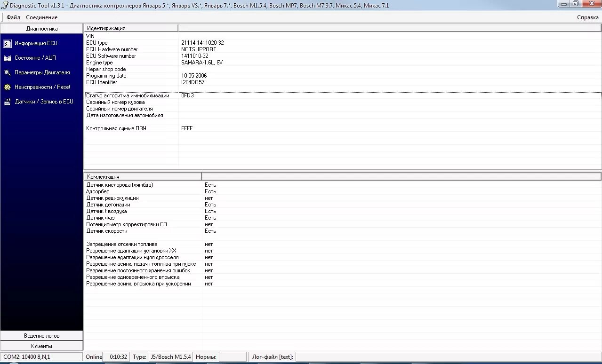This screenshot has width=602, height=364.
Task: Click the Нормы field in status bar
Action: point(233,357)
